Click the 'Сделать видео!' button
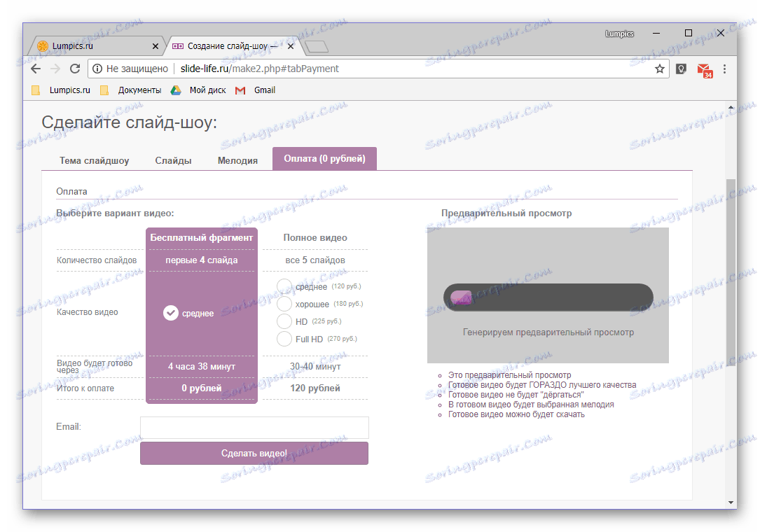Viewport: 760px width, 532px height. (254, 453)
